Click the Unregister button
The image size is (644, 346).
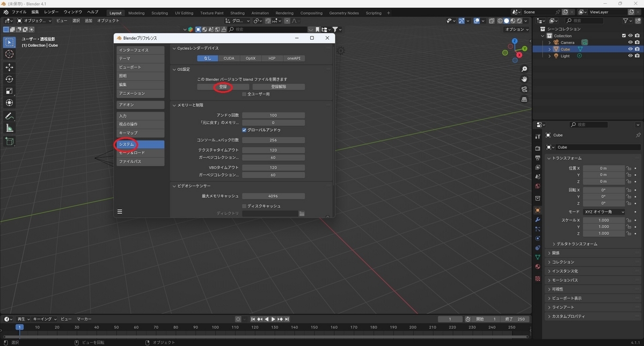tap(279, 86)
